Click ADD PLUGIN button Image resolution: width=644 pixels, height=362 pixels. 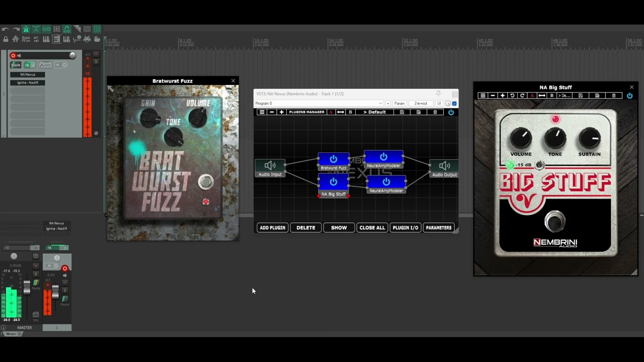point(272,228)
